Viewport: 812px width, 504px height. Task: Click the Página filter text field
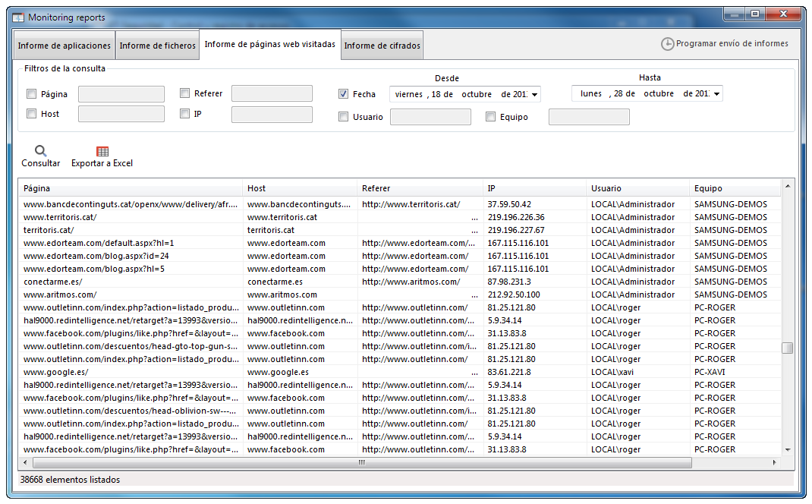tap(121, 94)
